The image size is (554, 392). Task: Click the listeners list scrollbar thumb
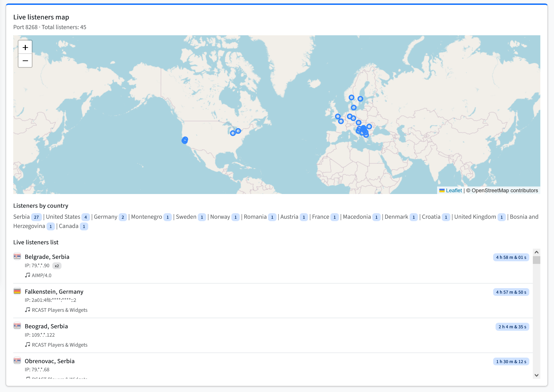[x=536, y=261]
